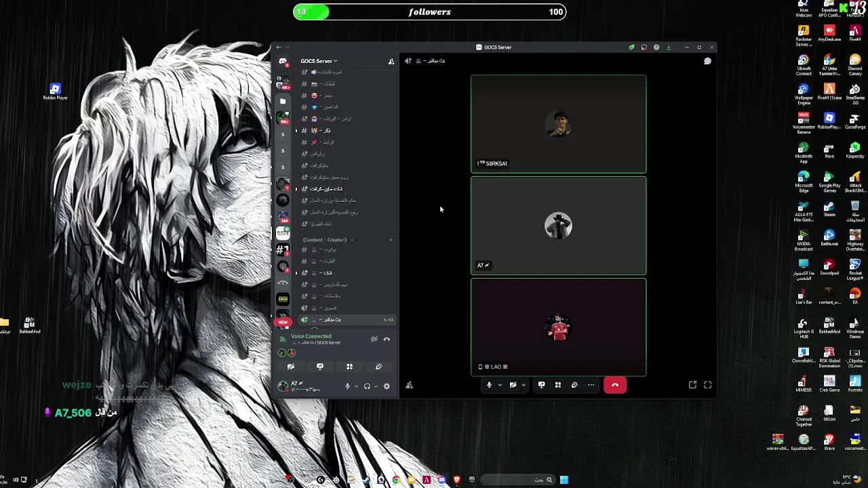Select the highlighted live stream voice channel
Image resolution: width=868 pixels, height=488 pixels.
click(x=347, y=320)
